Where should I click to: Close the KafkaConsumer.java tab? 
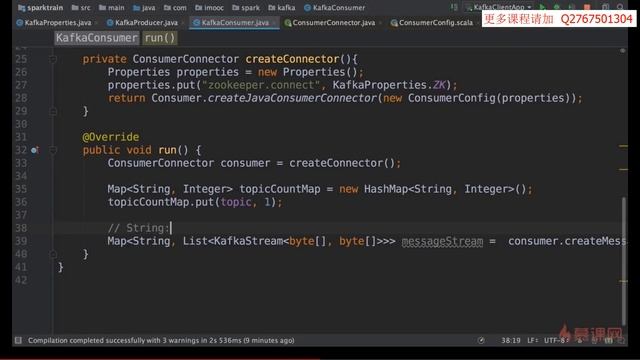pyautogui.click(x=275, y=23)
